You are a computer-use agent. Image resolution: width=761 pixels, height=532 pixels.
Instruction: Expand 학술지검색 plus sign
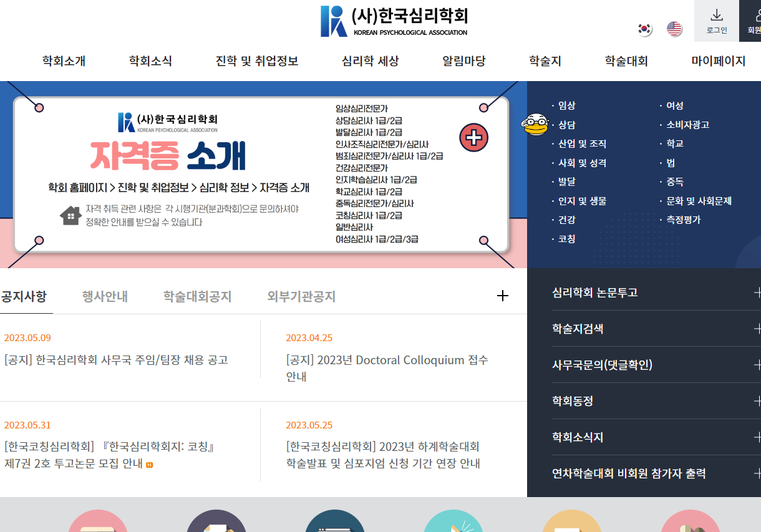click(x=757, y=329)
